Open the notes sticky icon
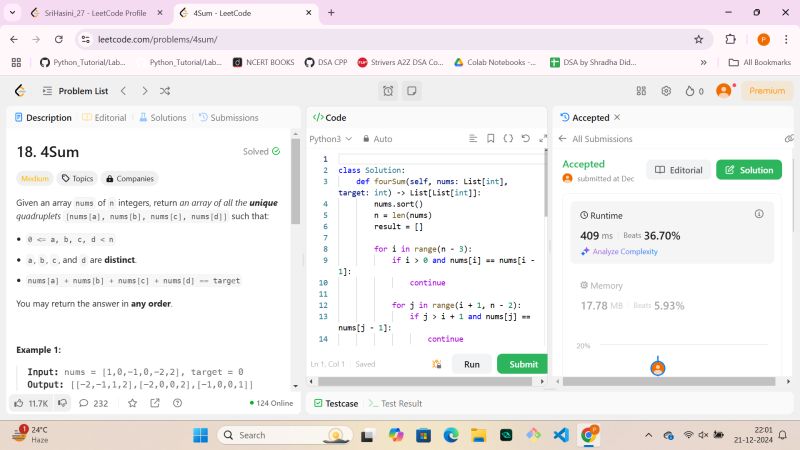The width and height of the screenshot is (800, 450). coord(411,91)
